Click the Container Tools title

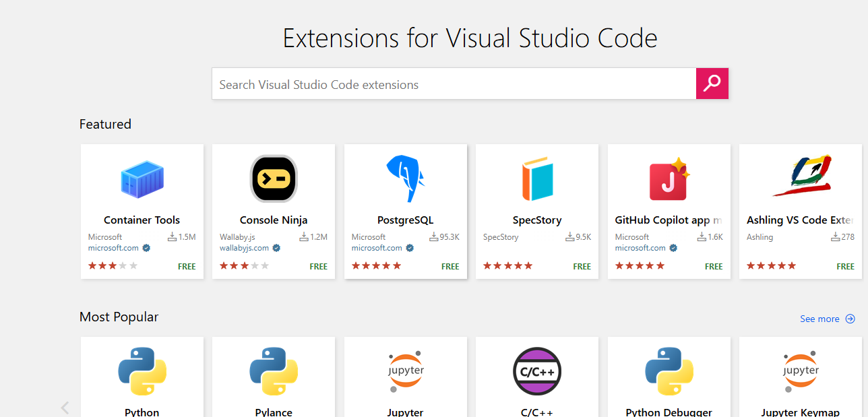pos(142,220)
